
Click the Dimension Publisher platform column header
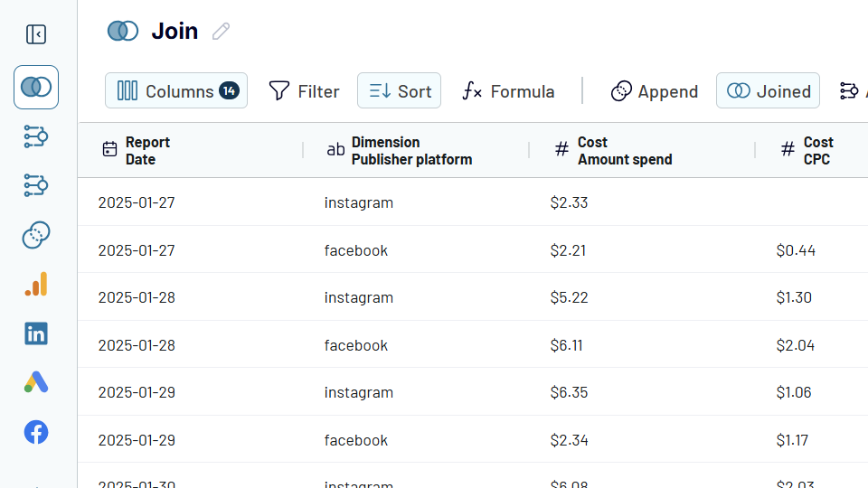411,151
